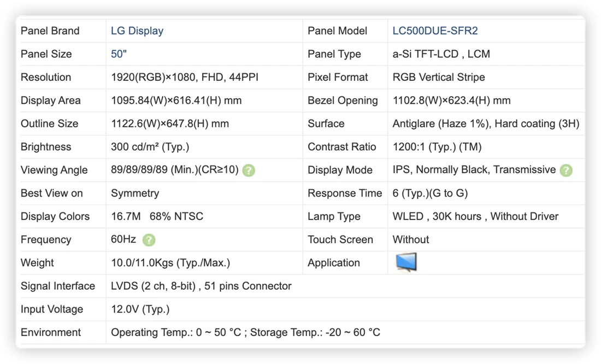Click the Contrast Ratio label

click(342, 147)
